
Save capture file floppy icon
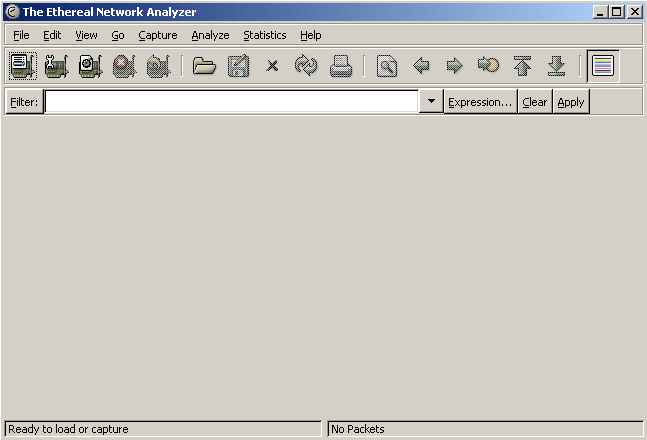pos(238,66)
